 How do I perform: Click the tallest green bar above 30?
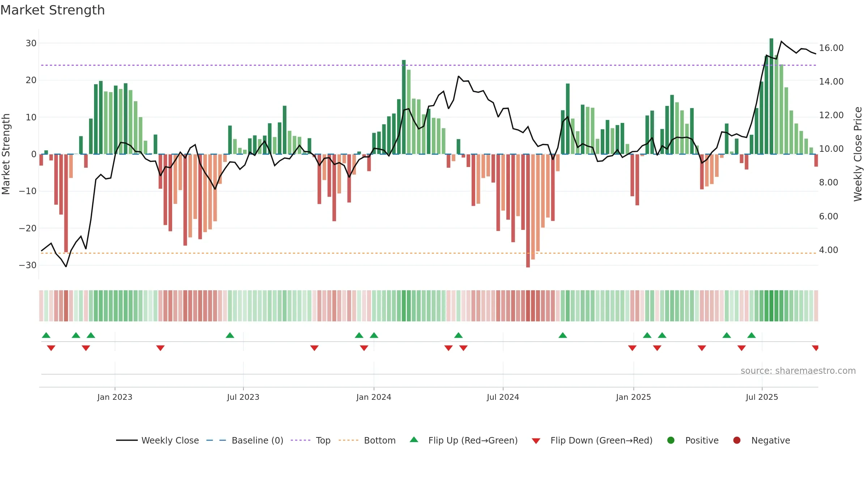pos(771,96)
